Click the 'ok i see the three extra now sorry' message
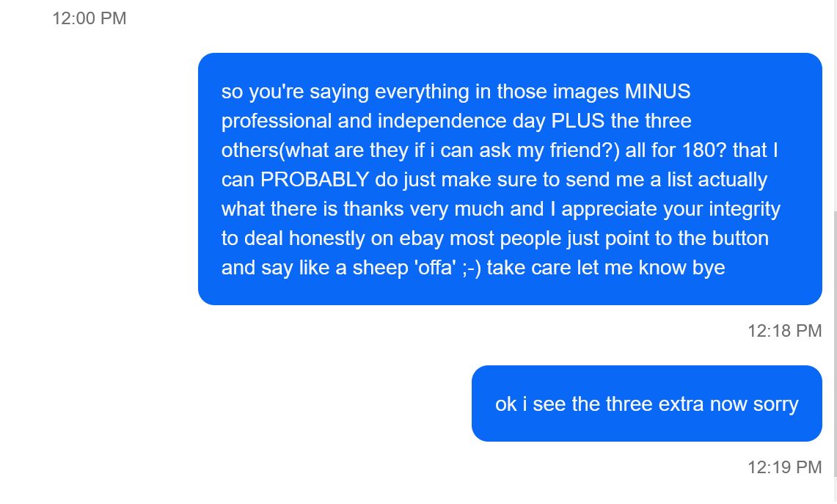The width and height of the screenshot is (837, 504). [646, 403]
